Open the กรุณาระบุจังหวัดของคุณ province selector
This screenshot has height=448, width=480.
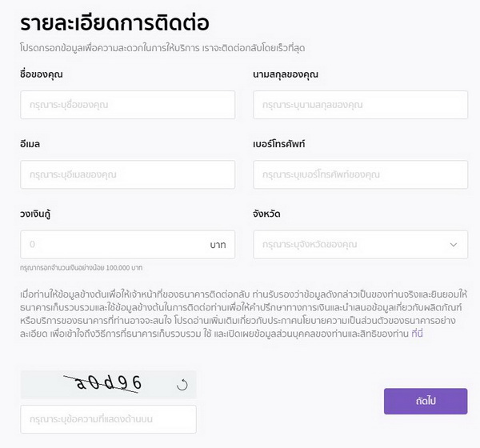(x=360, y=245)
